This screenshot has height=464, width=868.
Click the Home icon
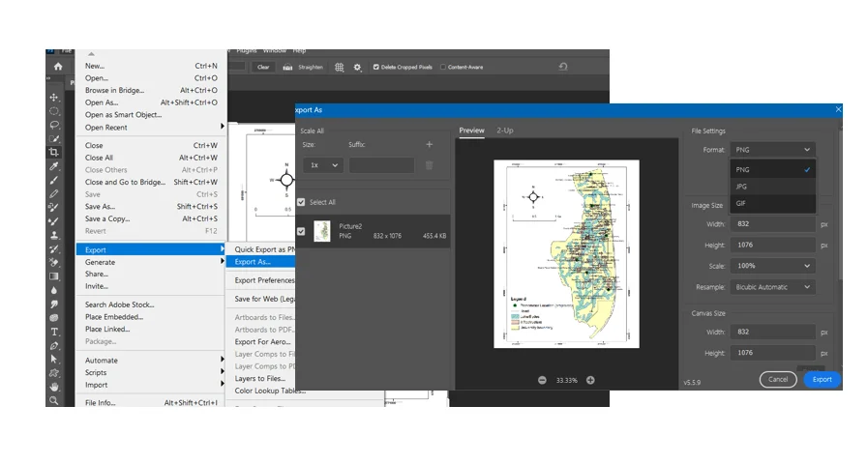tap(58, 67)
